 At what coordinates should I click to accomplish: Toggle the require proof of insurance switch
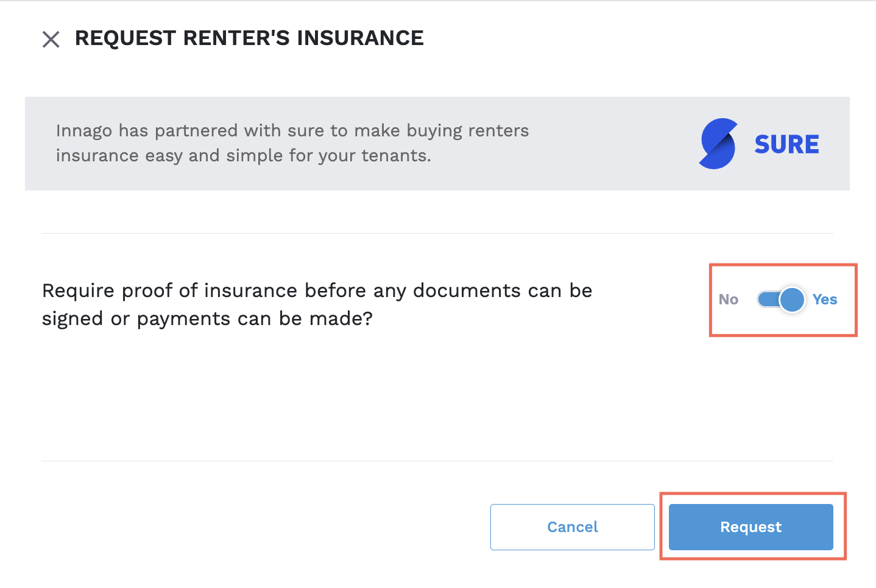click(782, 299)
